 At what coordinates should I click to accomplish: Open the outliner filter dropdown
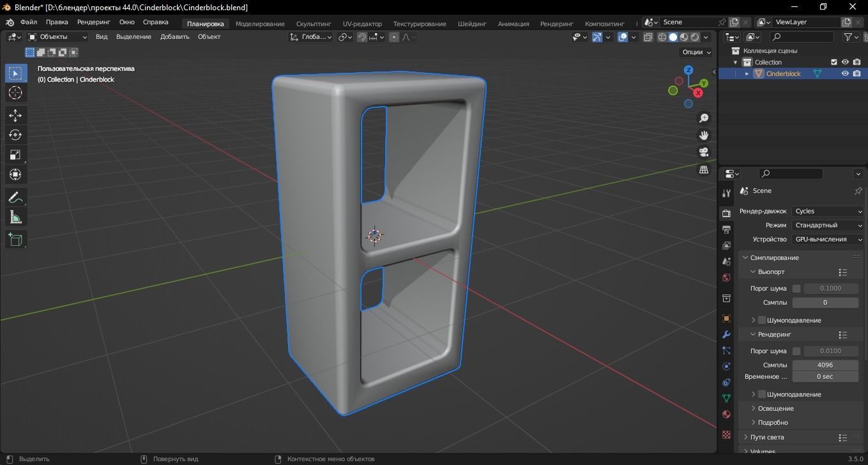851,37
